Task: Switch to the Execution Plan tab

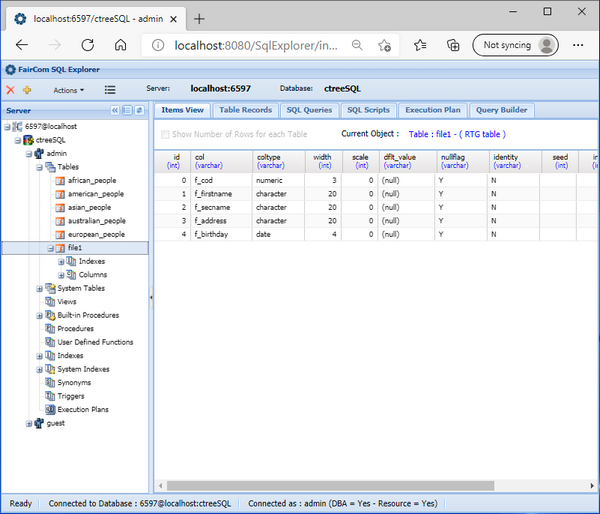Action: tap(433, 110)
